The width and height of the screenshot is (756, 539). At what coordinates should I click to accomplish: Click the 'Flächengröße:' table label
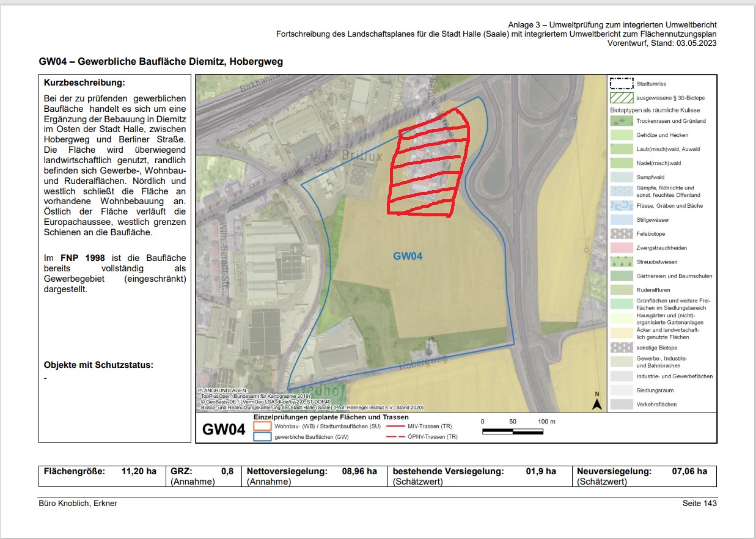point(75,471)
